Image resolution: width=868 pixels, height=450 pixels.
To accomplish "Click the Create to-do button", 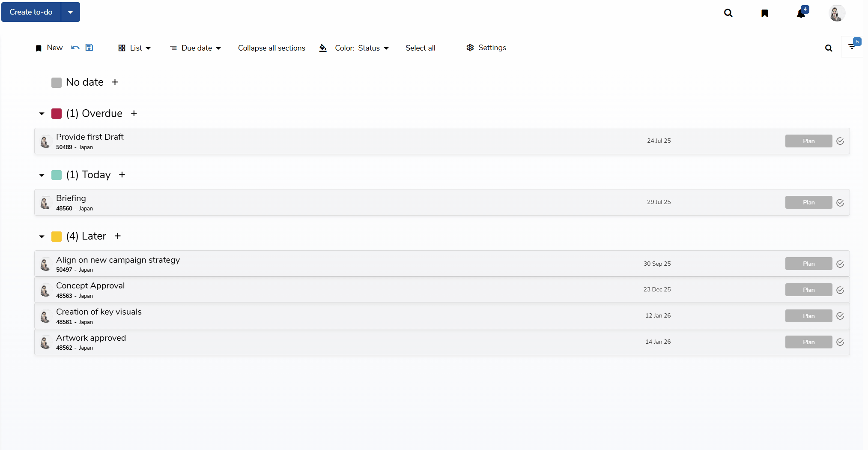I will pyautogui.click(x=31, y=12).
